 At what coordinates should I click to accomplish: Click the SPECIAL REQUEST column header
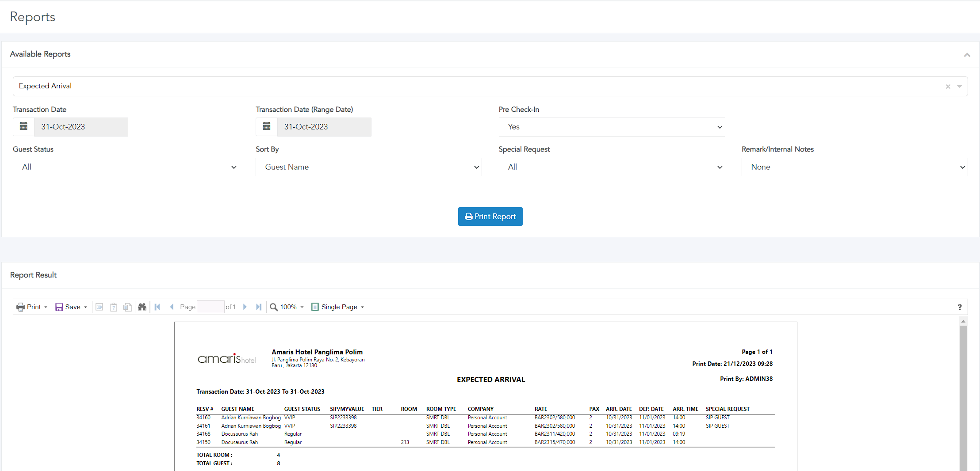tap(727, 409)
